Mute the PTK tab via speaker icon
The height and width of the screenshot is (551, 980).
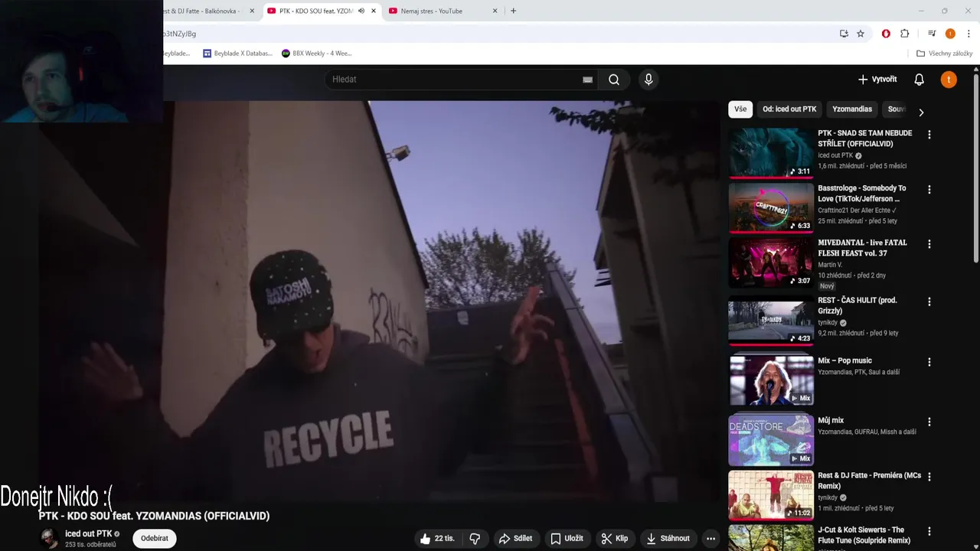point(361,11)
